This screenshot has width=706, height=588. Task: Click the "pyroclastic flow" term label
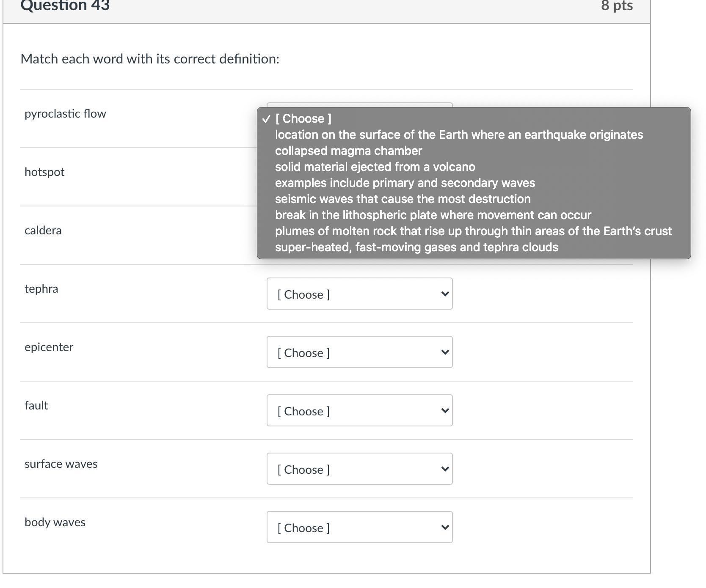(65, 114)
